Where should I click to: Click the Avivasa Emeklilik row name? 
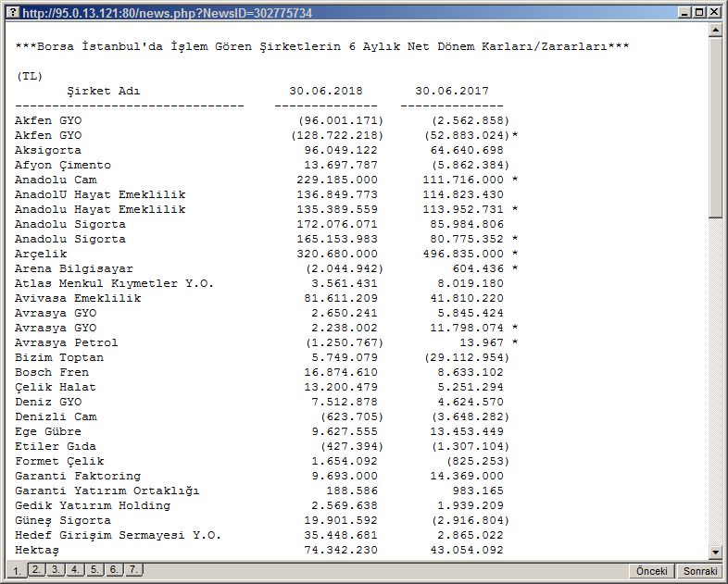pyautogui.click(x=78, y=298)
